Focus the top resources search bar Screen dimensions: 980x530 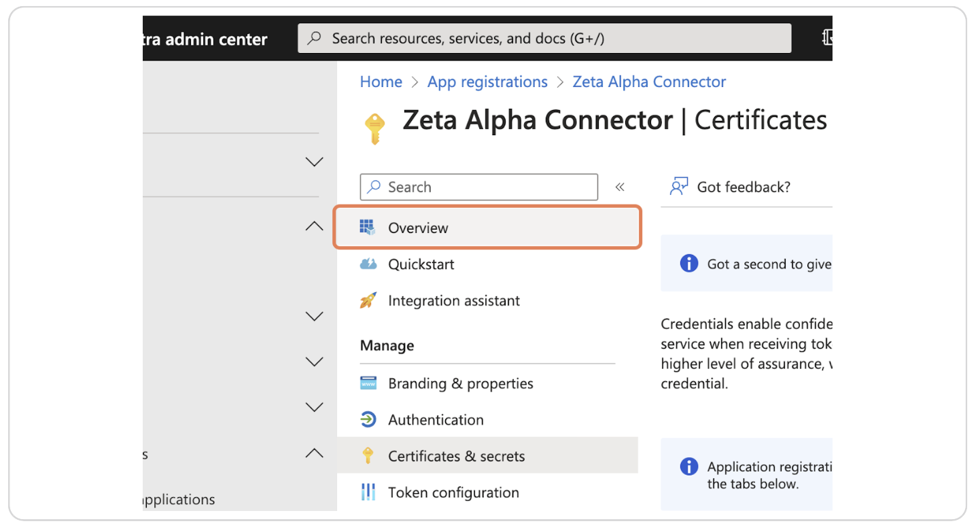[544, 39]
